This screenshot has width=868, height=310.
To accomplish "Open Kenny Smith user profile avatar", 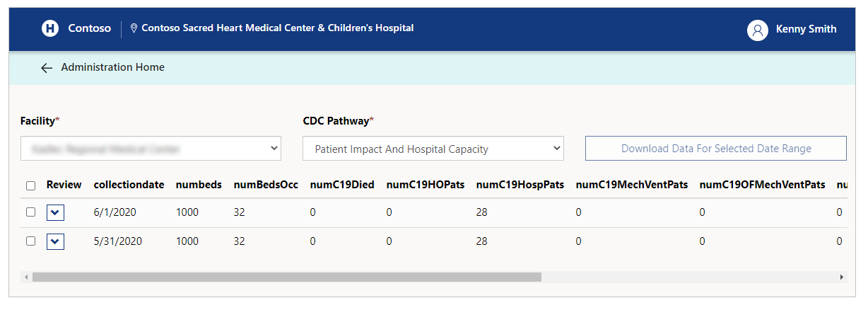I will (x=758, y=30).
